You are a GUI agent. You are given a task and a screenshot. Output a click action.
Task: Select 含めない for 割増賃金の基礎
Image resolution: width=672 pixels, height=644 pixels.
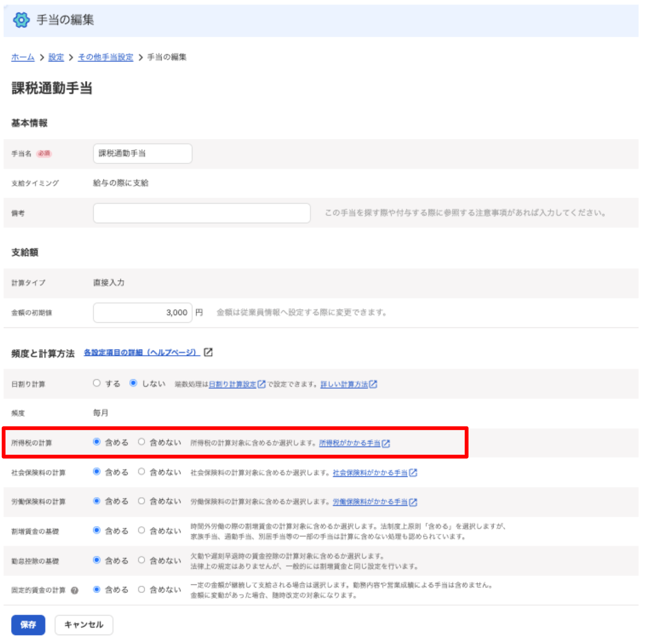tap(141, 530)
